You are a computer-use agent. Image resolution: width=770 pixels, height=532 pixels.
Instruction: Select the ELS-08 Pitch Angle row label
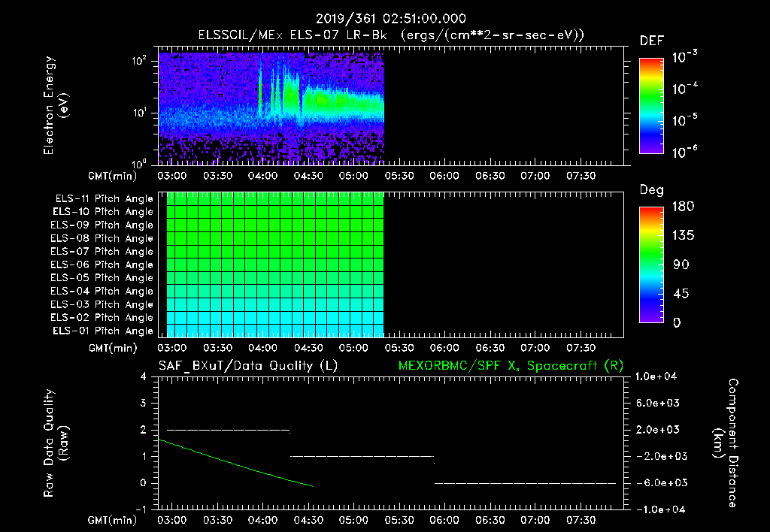[x=102, y=238]
